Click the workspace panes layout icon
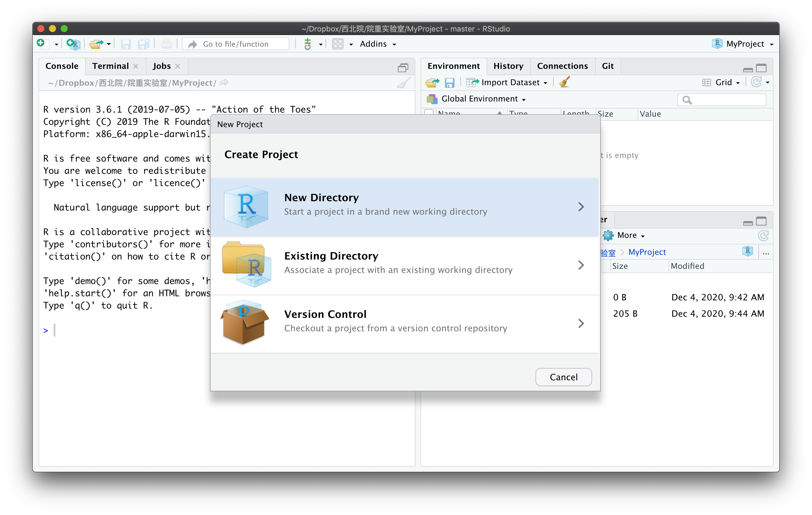812x515 pixels. tap(337, 44)
